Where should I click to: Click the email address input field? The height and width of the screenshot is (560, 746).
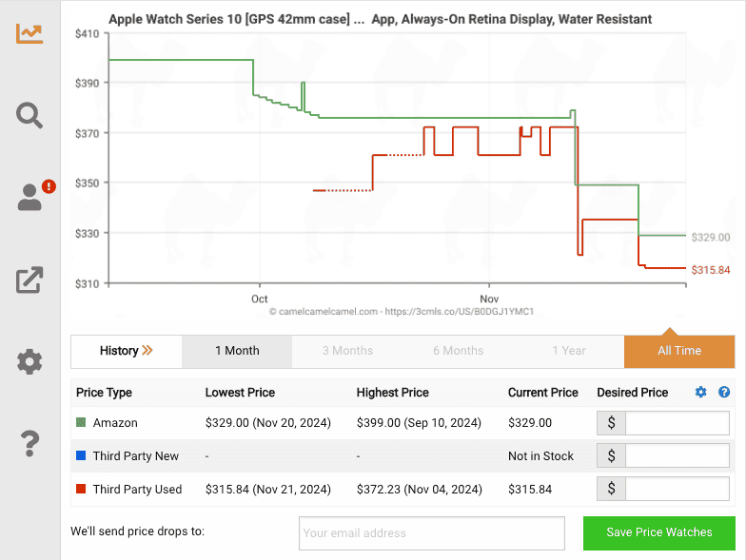(x=431, y=533)
